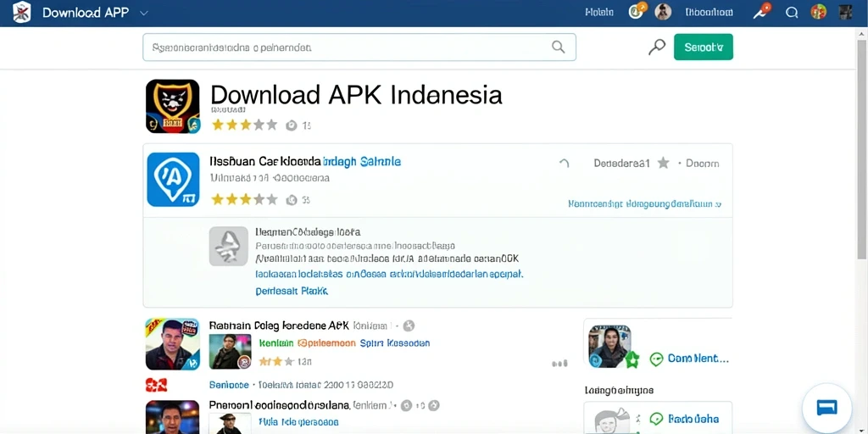Click the curved arrow icon left of "Dedederea1"

coord(564,163)
